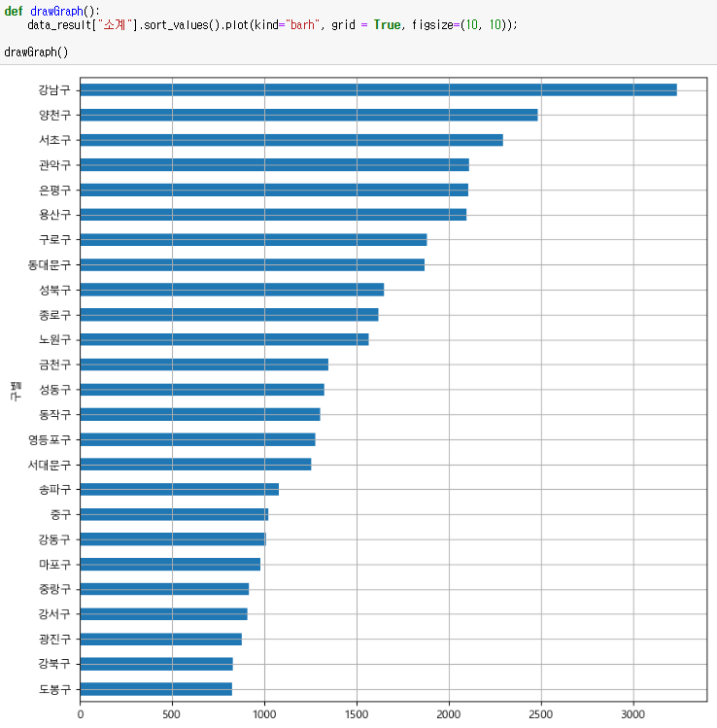
Task: Click the 동대문구 bar in the chart
Action: coord(253,264)
